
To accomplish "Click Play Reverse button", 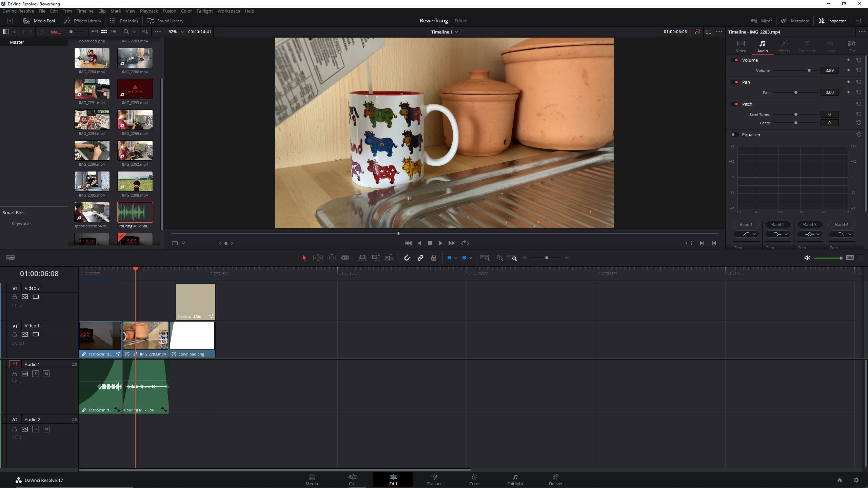I will (419, 243).
